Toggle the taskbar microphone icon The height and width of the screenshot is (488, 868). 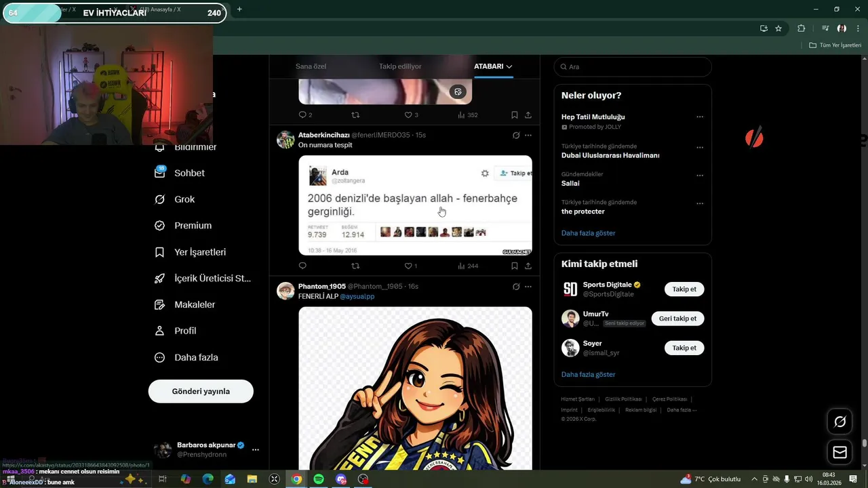(x=787, y=479)
